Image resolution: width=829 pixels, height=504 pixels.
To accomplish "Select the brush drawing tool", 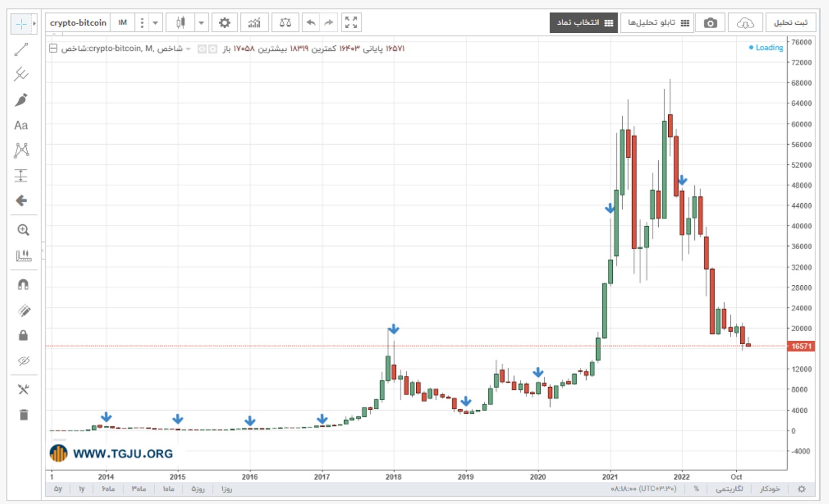I will point(21,100).
